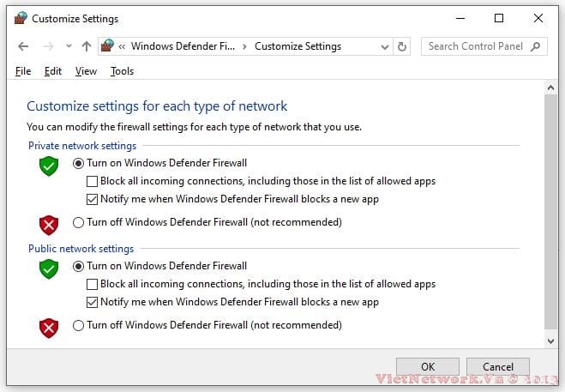Click the green shield under Public network
This screenshot has height=392, width=565.
coord(49,268)
